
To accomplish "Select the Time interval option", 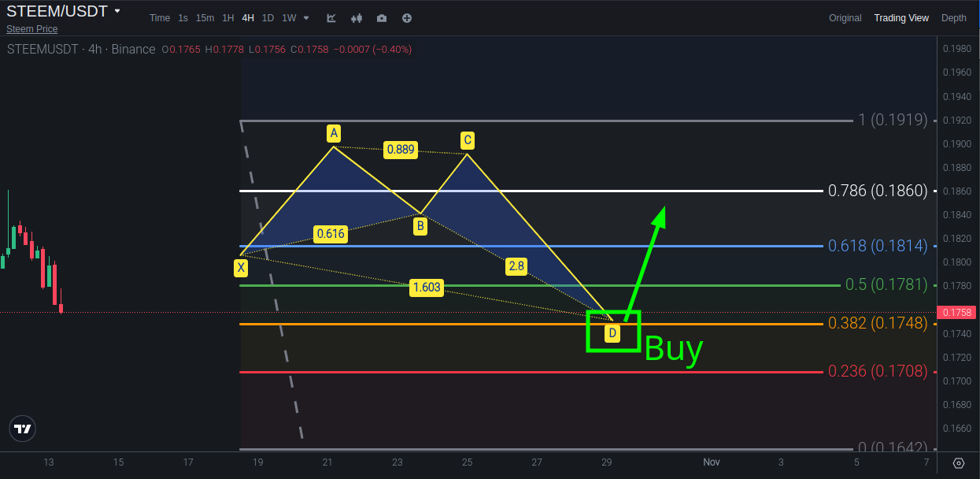I will [160, 18].
